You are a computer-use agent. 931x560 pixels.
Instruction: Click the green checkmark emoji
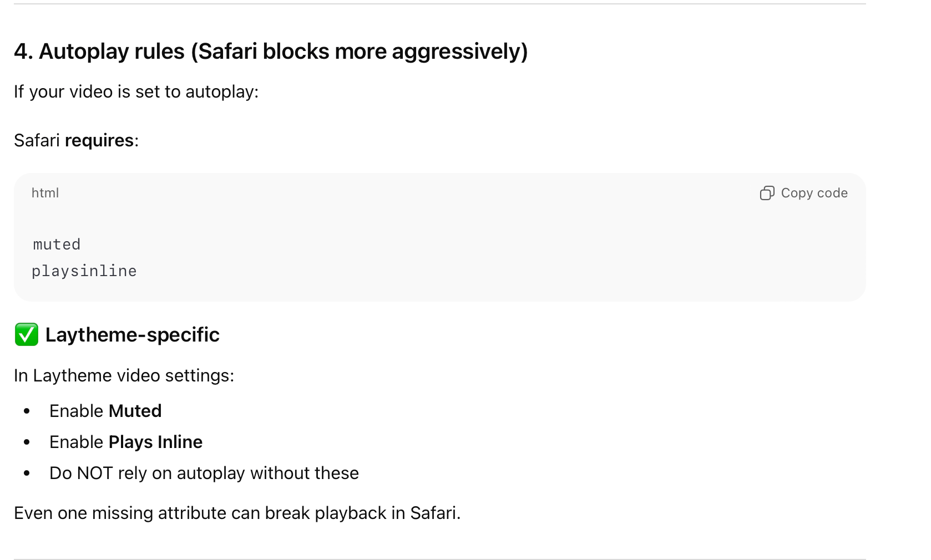coord(26,335)
